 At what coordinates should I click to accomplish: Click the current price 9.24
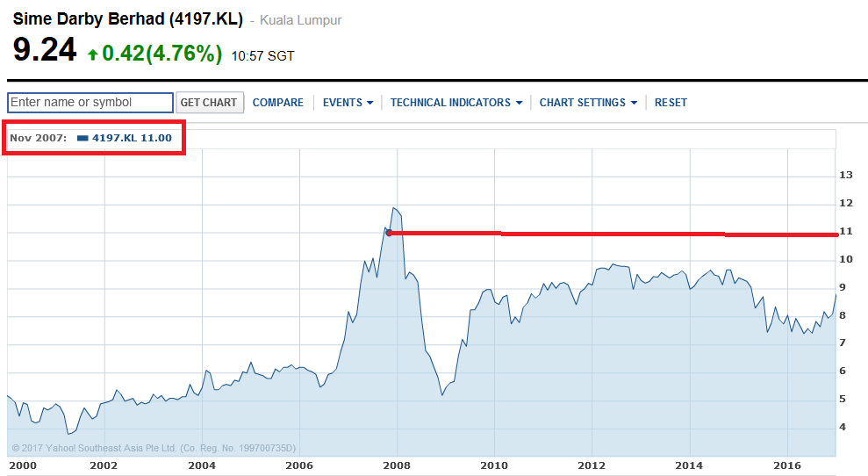pyautogui.click(x=44, y=50)
